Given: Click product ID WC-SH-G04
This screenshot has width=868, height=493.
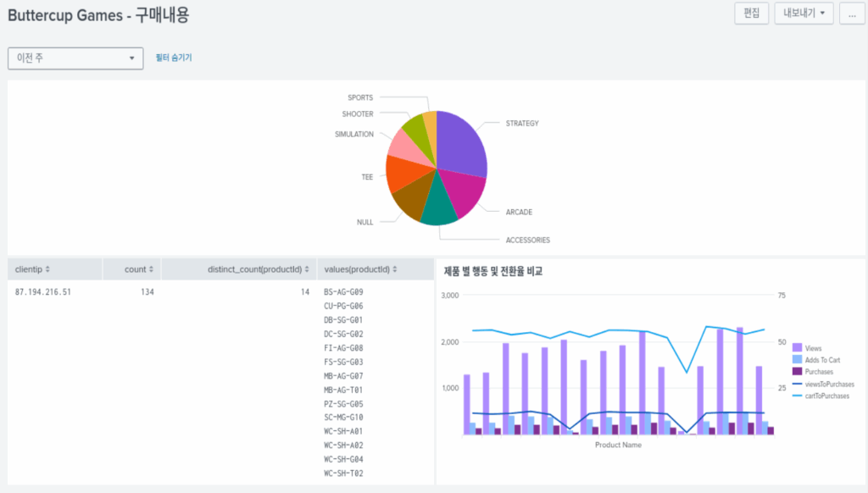Looking at the screenshot, I should click(344, 459).
